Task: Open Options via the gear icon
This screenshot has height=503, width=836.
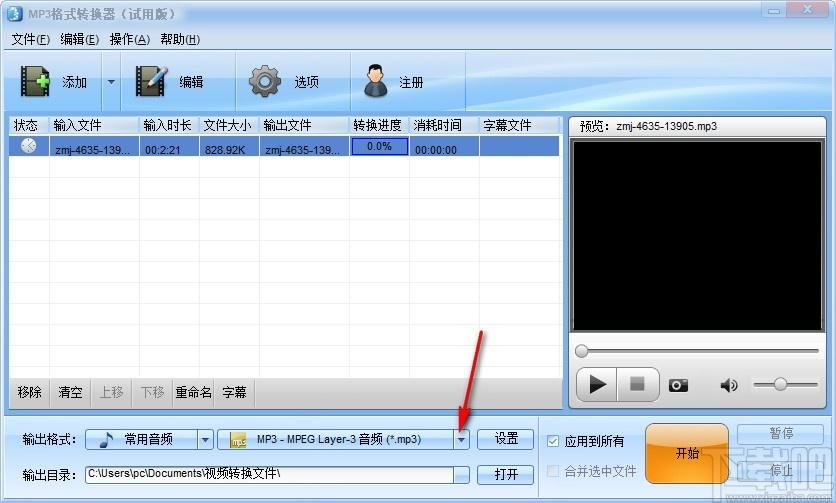Action: pyautogui.click(x=264, y=81)
